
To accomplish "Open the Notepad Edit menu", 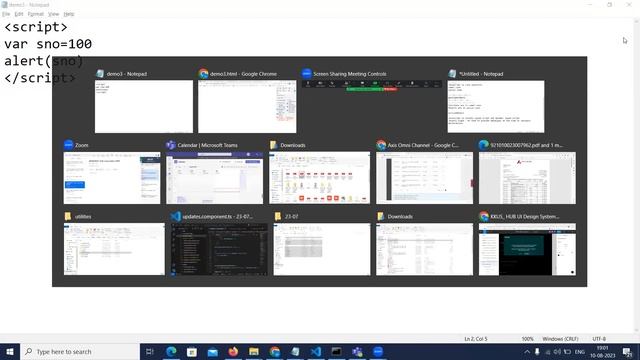I will (x=19, y=14).
